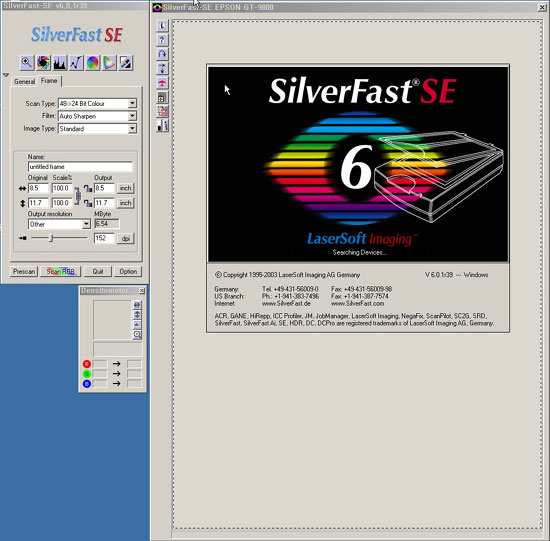Image resolution: width=550 pixels, height=541 pixels.
Task: Click the www.SilverFast.com text
Action: tap(357, 303)
